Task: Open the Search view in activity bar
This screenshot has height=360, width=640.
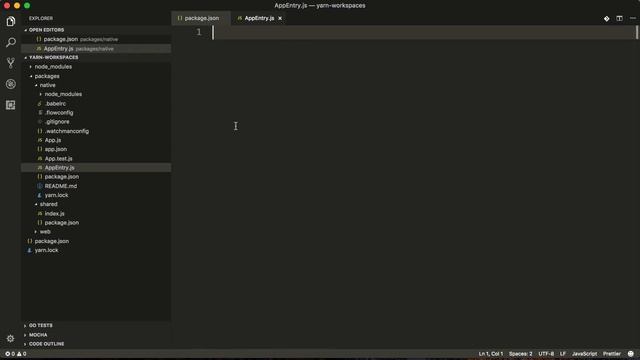Action: click(11, 42)
